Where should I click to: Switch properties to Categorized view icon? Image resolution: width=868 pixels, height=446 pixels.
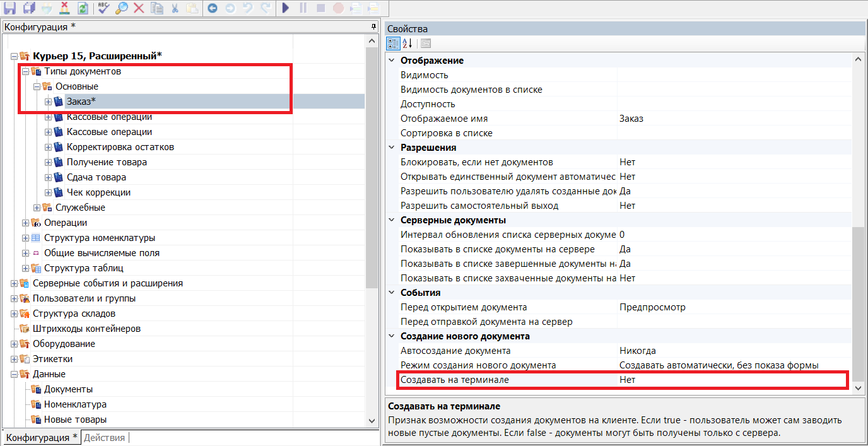pyautogui.click(x=392, y=43)
